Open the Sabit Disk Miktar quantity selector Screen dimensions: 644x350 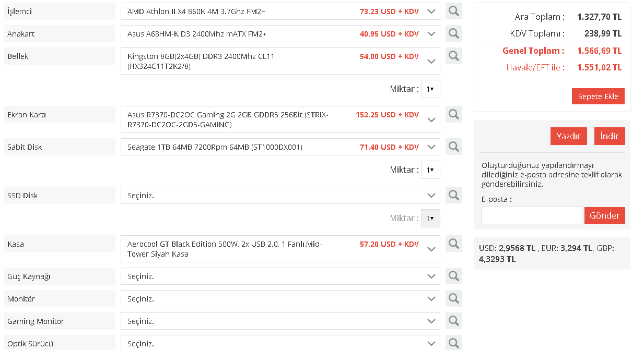click(x=430, y=170)
